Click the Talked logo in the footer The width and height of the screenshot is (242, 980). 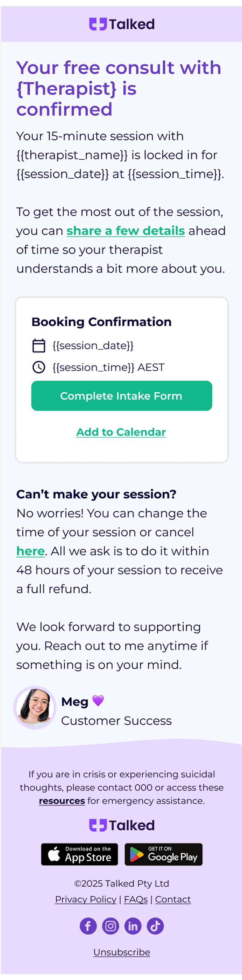point(122,825)
